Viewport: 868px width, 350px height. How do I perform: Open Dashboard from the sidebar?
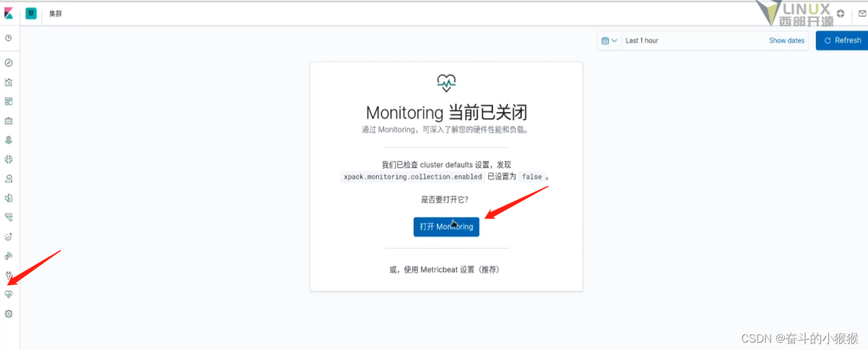pos(9,101)
